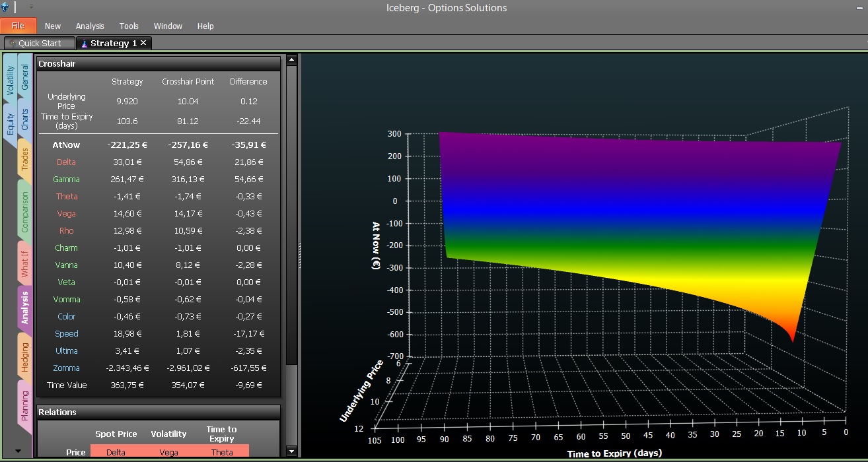Viewport: 868px width, 462px height.
Task: Open the Trades side tab
Action: [25, 159]
